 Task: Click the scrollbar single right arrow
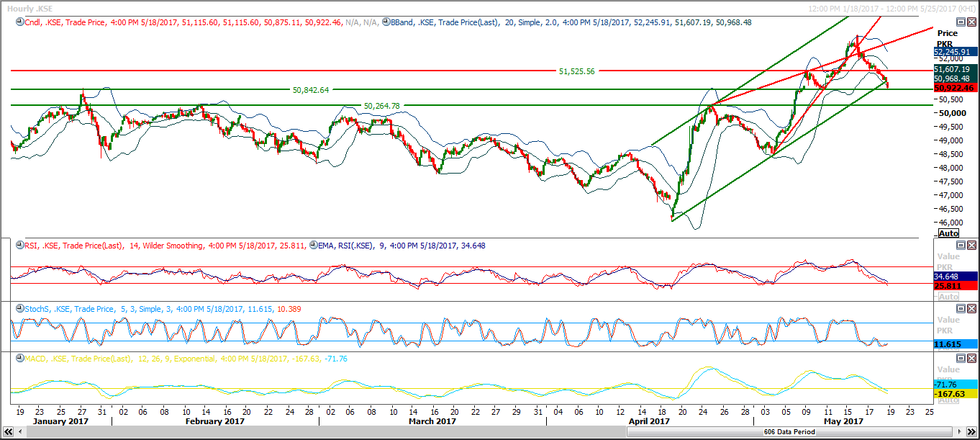[x=960, y=432]
